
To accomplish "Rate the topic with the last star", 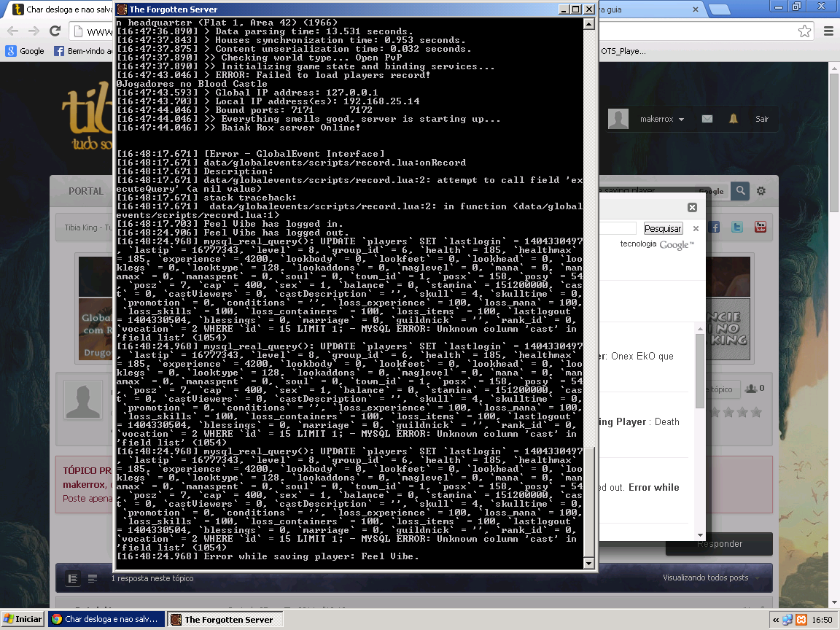I will click(756, 412).
